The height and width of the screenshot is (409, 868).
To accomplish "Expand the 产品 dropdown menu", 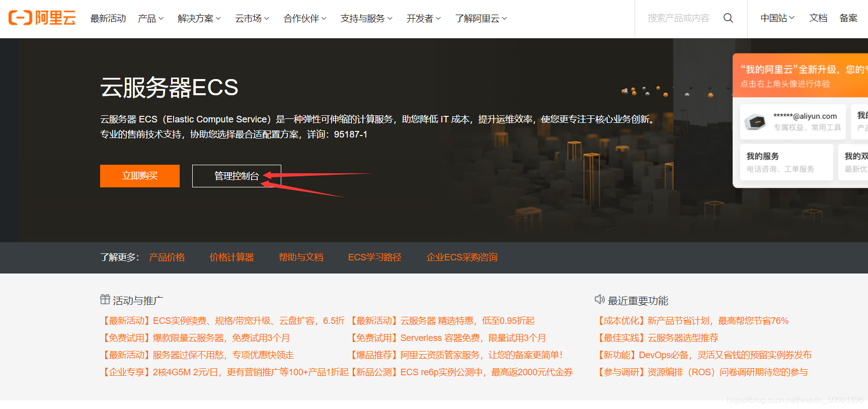I will click(151, 19).
